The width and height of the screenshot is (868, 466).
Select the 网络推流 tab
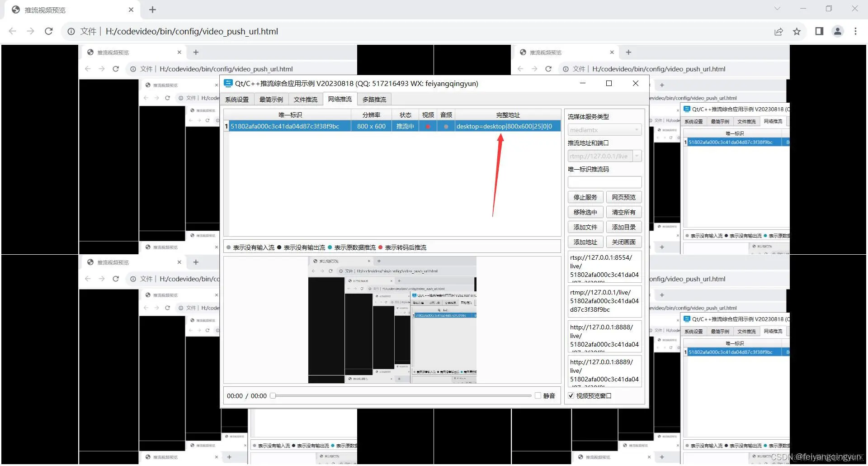click(340, 99)
